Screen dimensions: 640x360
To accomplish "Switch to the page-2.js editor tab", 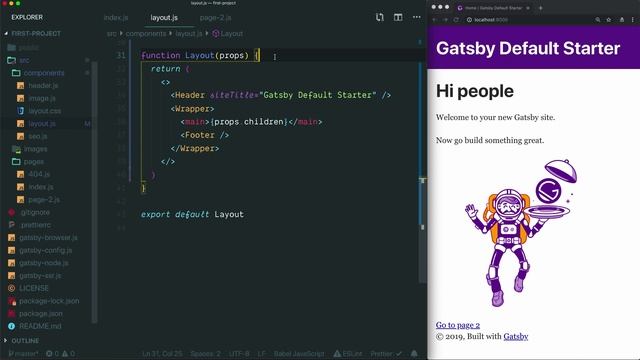I will (216, 18).
